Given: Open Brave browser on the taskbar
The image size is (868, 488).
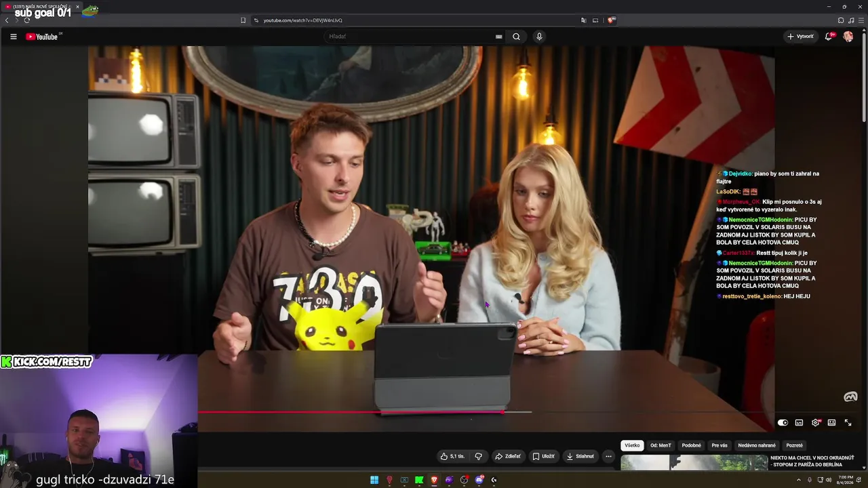Looking at the screenshot, I should point(434,480).
